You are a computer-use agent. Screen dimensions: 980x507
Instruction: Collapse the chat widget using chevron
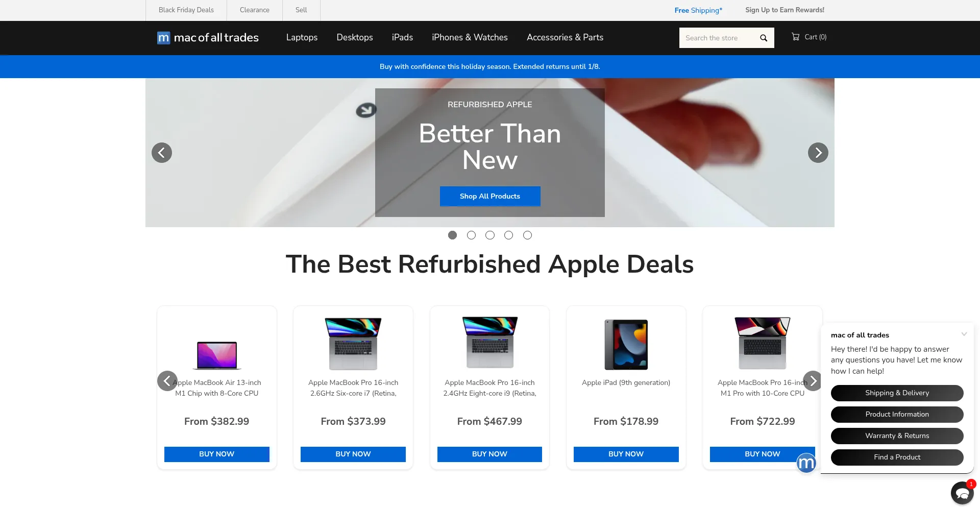pos(964,334)
